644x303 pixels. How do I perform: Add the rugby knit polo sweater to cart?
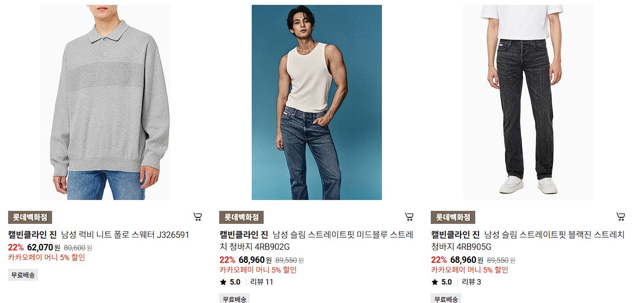pos(197,217)
